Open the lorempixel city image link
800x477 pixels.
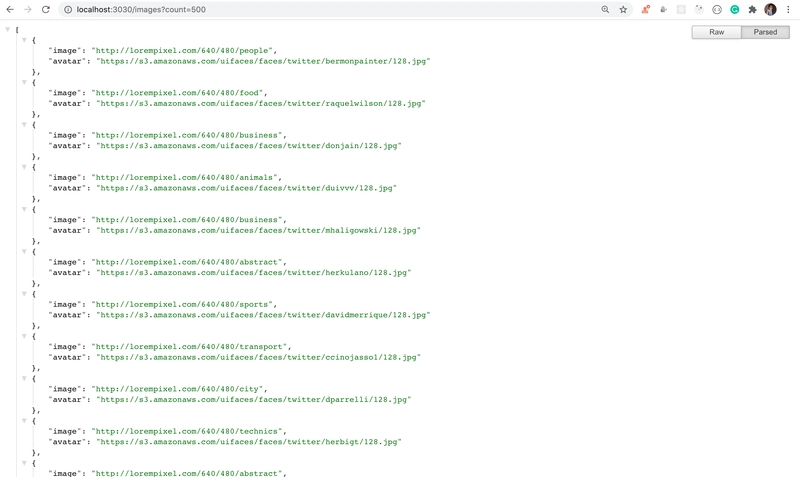177,389
